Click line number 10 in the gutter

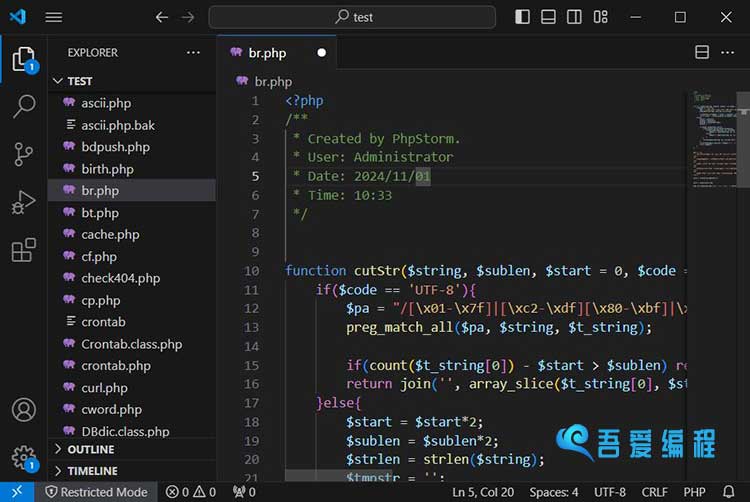(251, 271)
